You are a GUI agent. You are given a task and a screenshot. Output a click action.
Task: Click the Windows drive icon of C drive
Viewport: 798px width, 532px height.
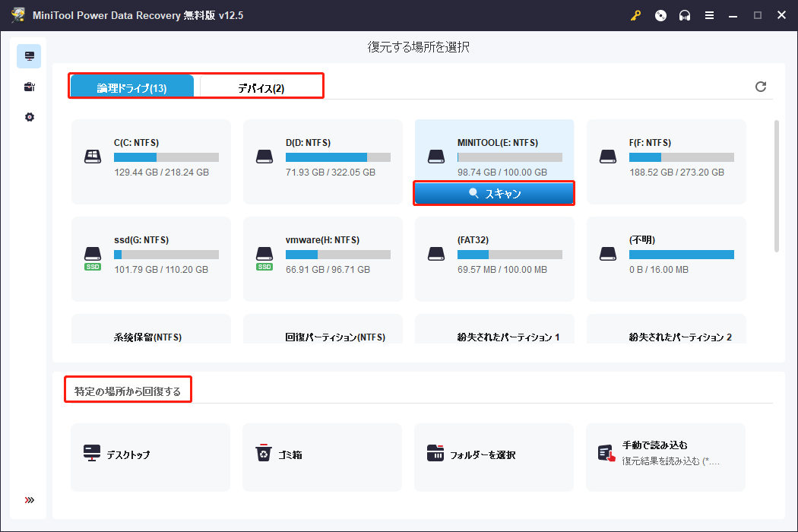pyautogui.click(x=93, y=157)
